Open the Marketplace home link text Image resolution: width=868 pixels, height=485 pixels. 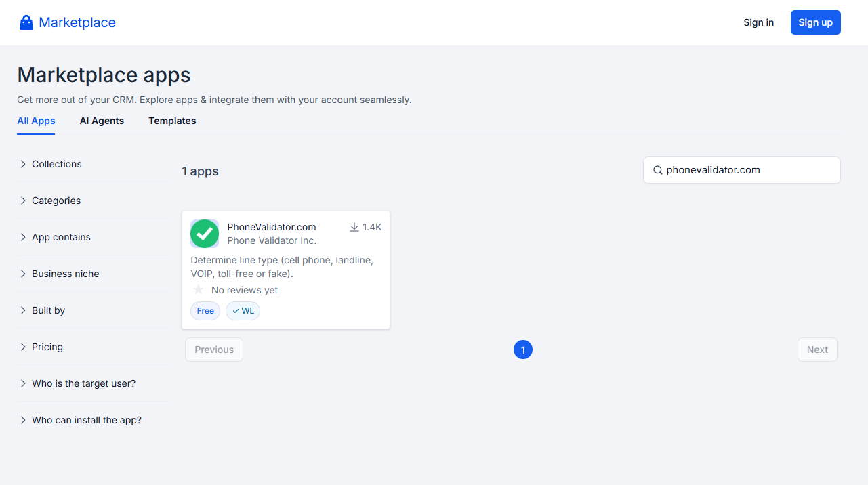(x=77, y=22)
